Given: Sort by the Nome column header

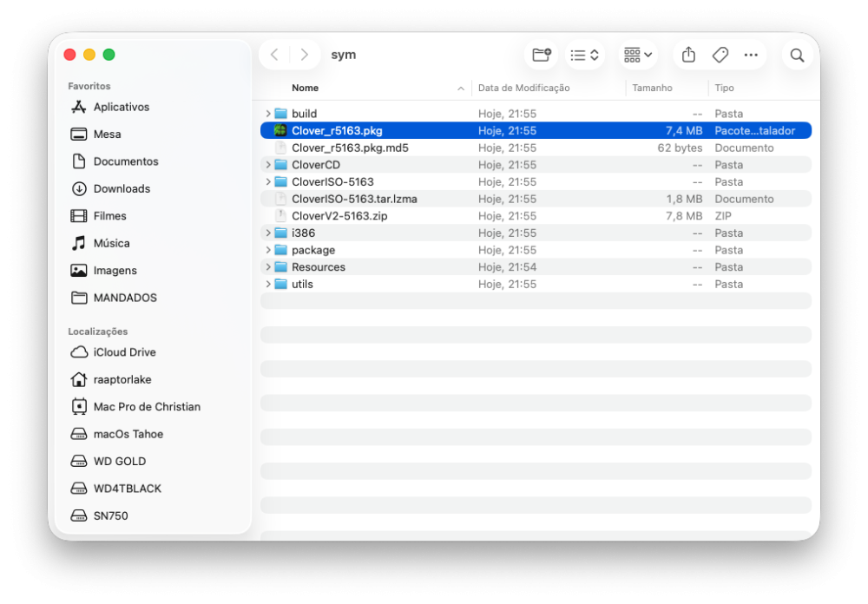Looking at the screenshot, I should tap(305, 88).
